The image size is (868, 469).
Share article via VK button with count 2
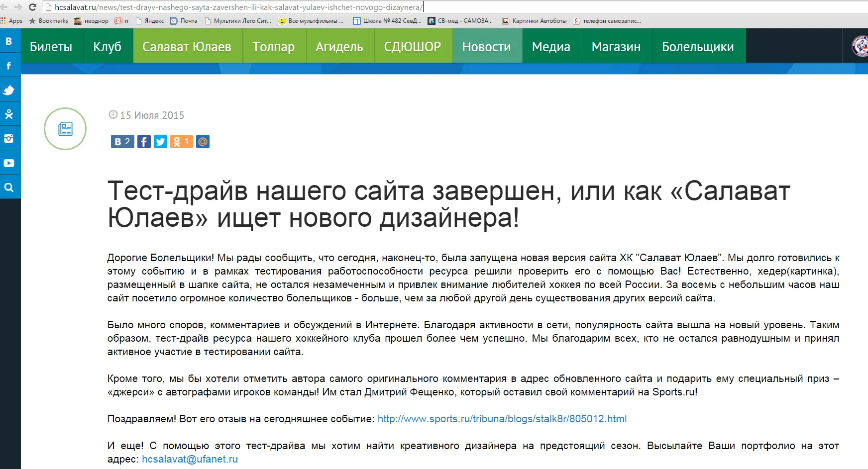click(x=122, y=142)
